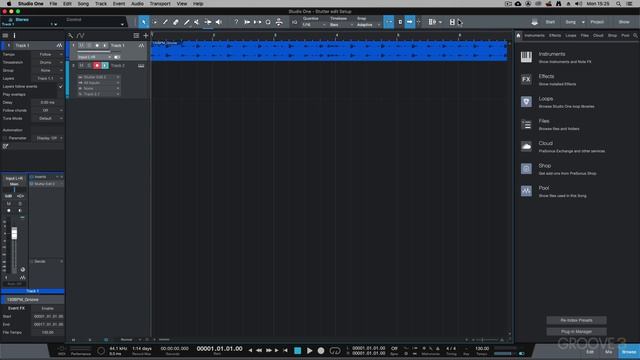The image size is (640, 360).
Task: Click the Browse button
Action: click(x=629, y=352)
